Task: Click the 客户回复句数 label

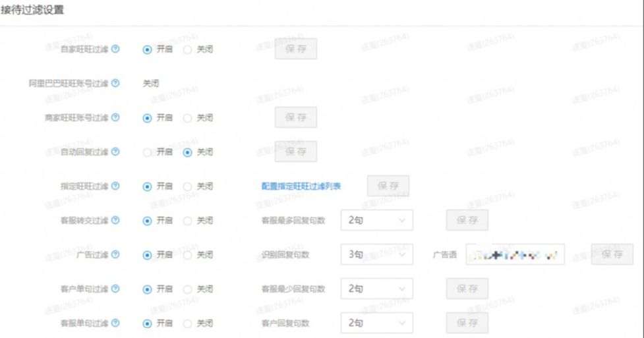Action: pos(285,324)
